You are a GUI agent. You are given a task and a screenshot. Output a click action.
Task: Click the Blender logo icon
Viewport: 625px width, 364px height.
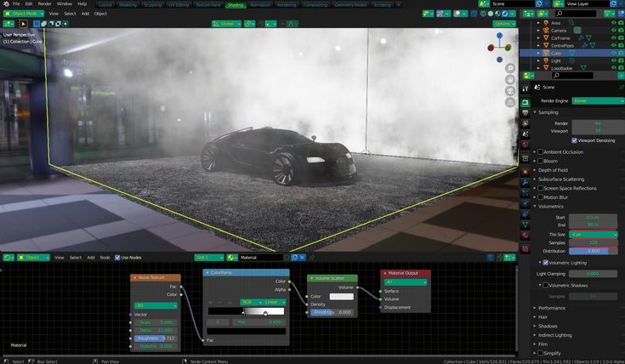click(x=5, y=4)
